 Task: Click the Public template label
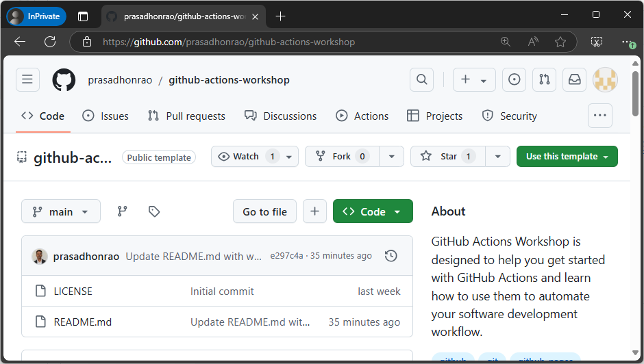tap(159, 157)
